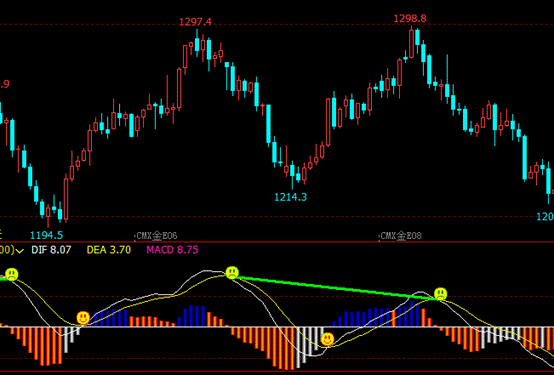Viewport: 554px width, 375px height.
Task: Click the 1194.5 low price label
Action: pos(47,235)
